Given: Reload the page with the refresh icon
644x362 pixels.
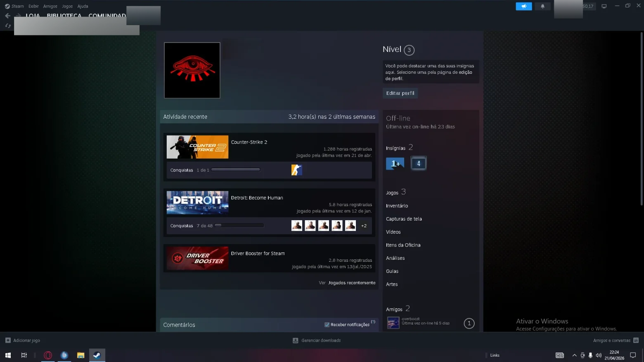Looking at the screenshot, I should [x=8, y=26].
